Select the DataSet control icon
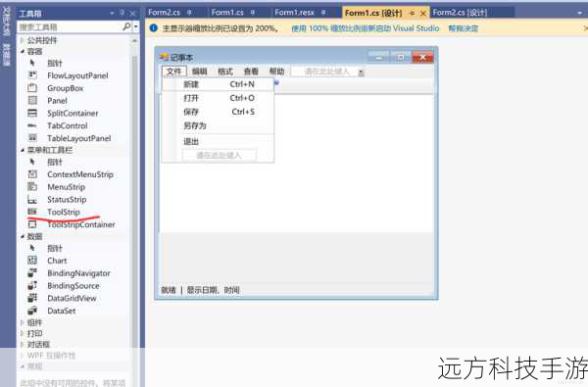 point(32,311)
